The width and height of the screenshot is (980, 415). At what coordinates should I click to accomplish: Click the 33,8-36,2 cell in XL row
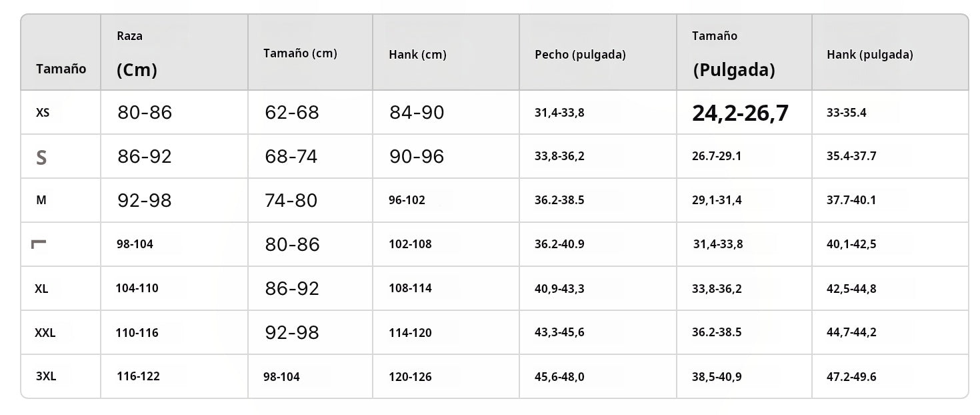(x=717, y=289)
